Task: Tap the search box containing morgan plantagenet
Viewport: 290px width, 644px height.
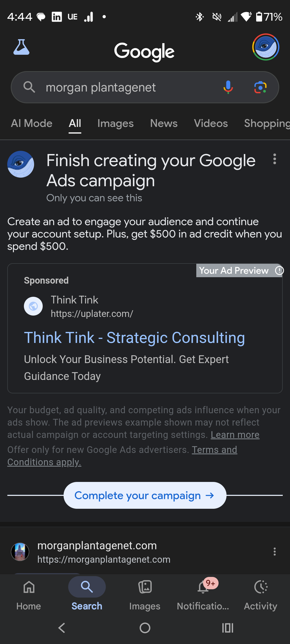Action: (x=121, y=87)
